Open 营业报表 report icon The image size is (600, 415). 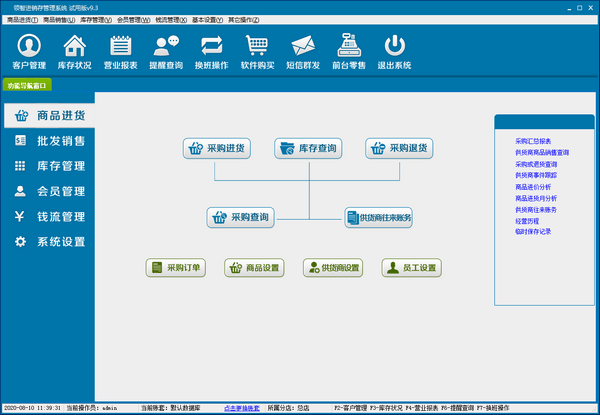121,51
